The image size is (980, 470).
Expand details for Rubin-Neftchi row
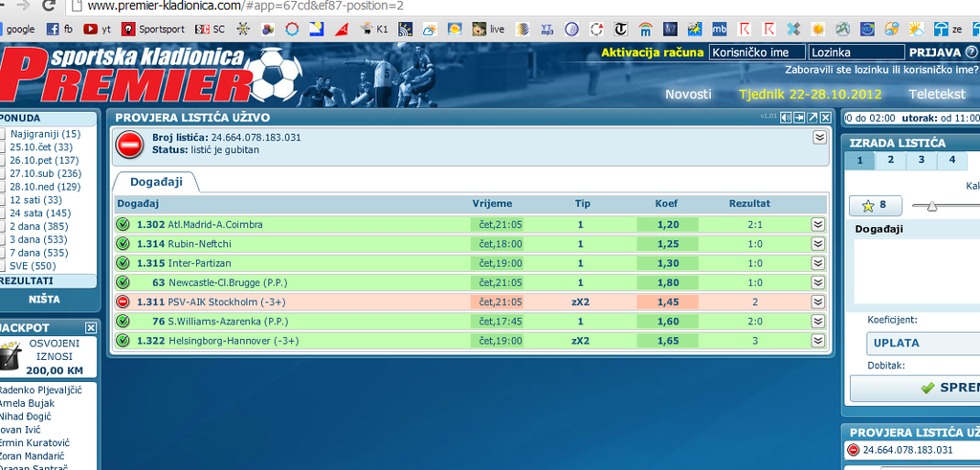point(817,244)
